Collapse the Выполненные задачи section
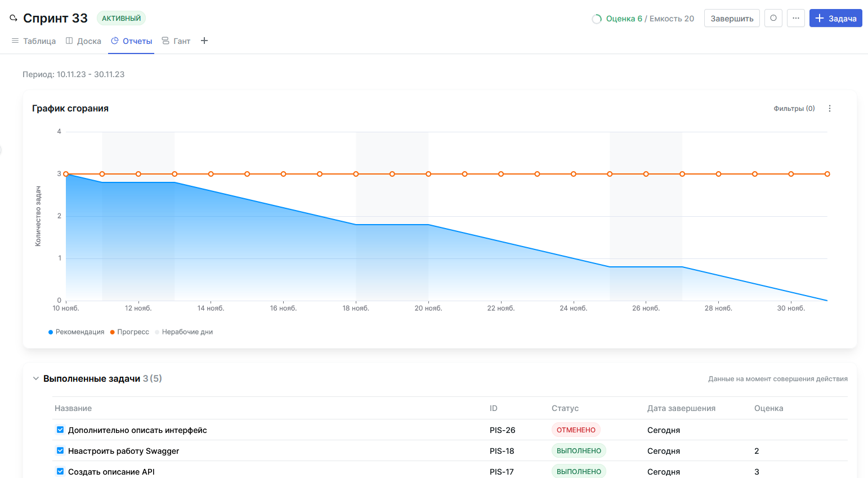Screen dimensions: 868x478 point(35,379)
